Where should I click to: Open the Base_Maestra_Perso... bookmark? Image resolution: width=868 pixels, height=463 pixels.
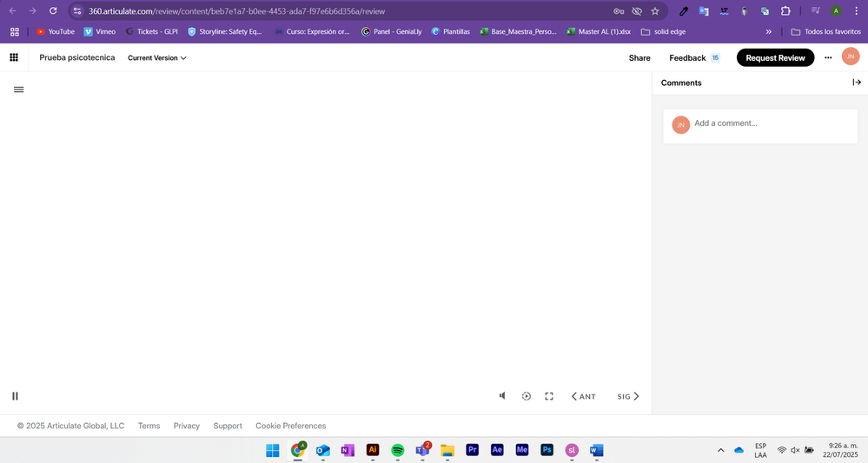518,32
